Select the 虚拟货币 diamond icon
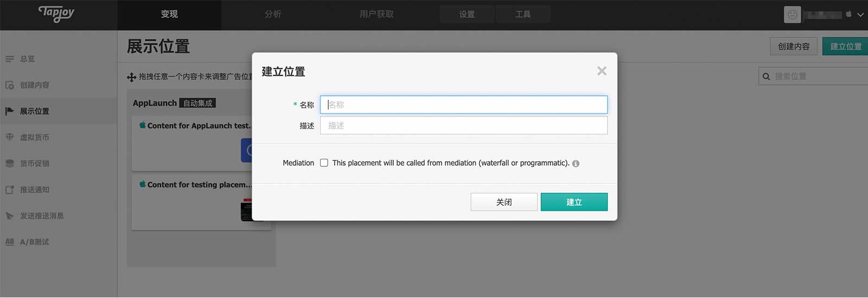This screenshot has width=868, height=298. [10, 137]
